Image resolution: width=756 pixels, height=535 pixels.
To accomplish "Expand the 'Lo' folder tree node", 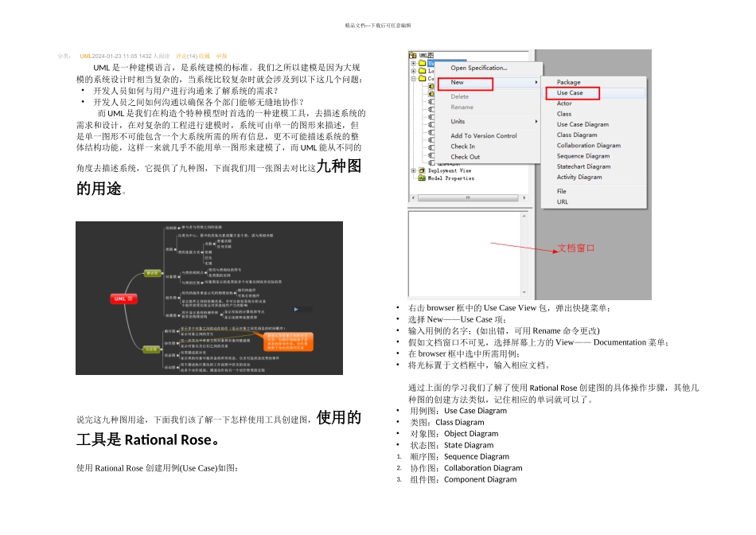I will pos(413,71).
